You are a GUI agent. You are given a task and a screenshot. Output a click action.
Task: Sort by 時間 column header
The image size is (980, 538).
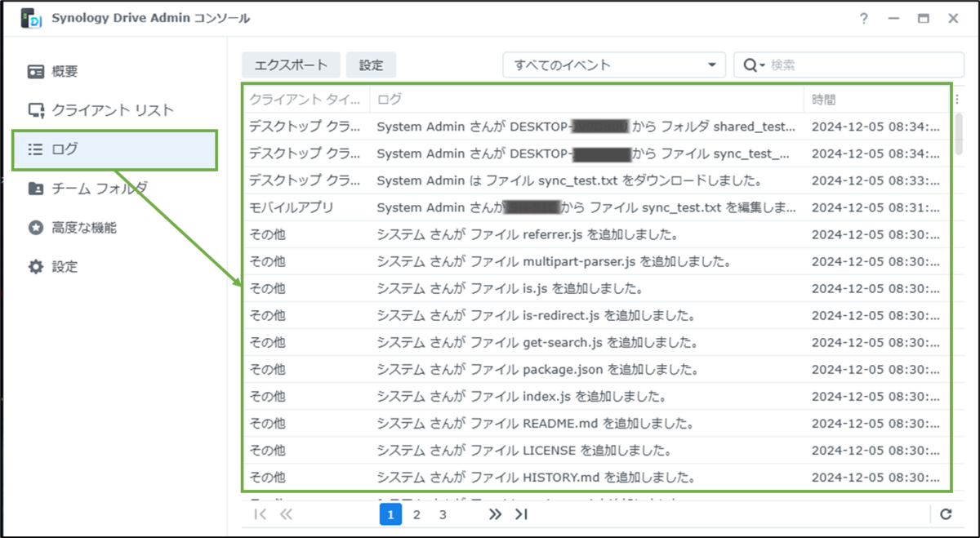877,100
